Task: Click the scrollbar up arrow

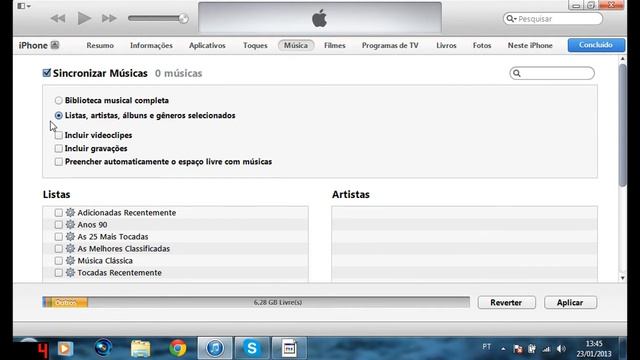Action: [x=622, y=59]
